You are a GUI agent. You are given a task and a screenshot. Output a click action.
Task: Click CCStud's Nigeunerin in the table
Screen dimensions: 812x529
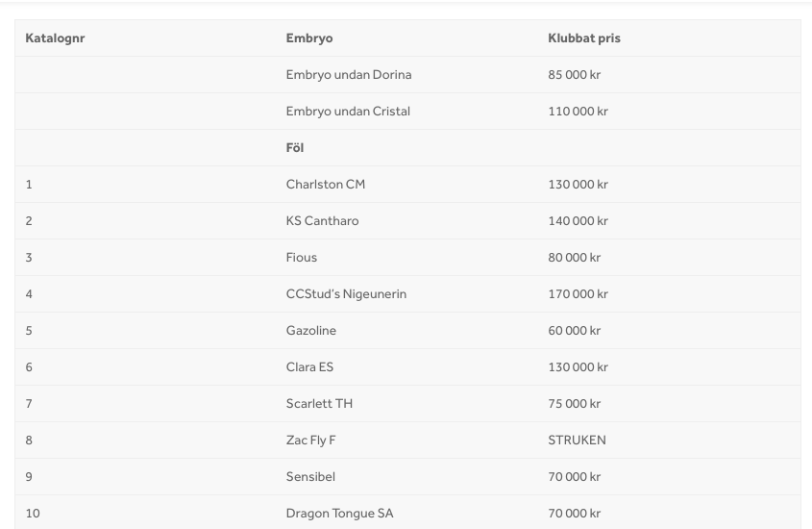[346, 294]
